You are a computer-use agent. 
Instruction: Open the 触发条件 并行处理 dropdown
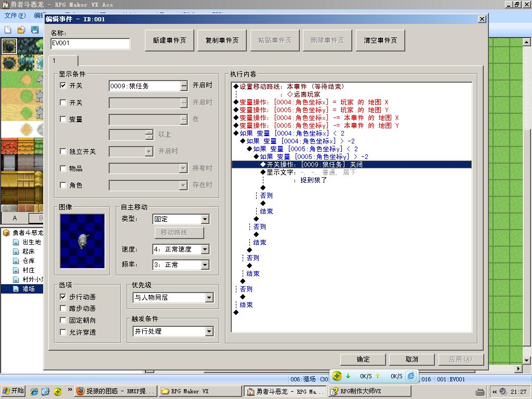(x=209, y=331)
